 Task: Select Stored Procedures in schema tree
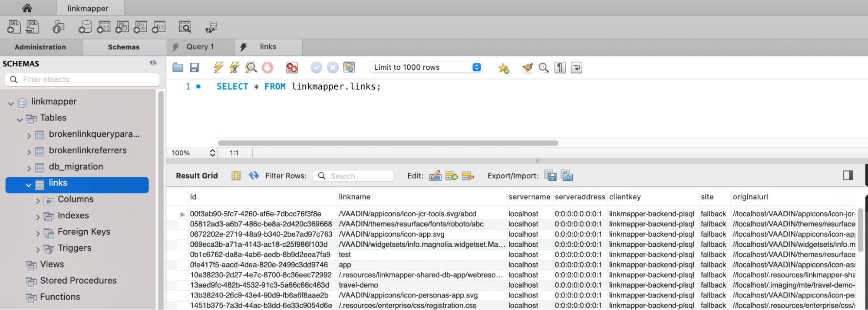tap(78, 281)
